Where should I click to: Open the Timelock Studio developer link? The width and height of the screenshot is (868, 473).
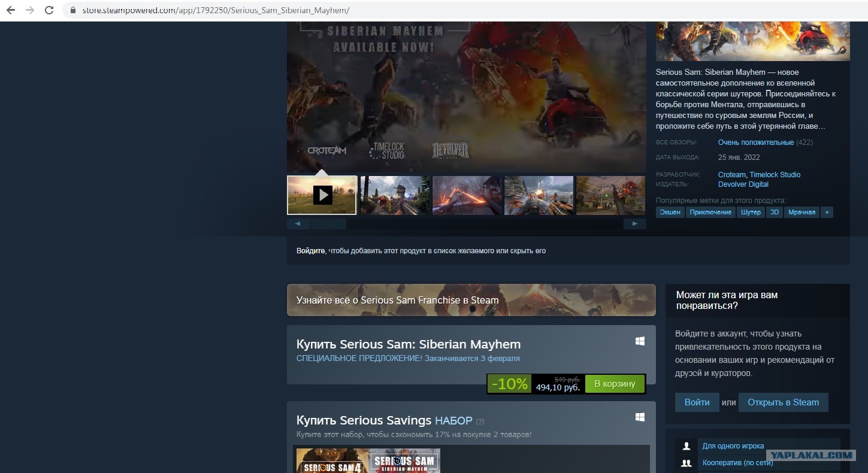775,175
